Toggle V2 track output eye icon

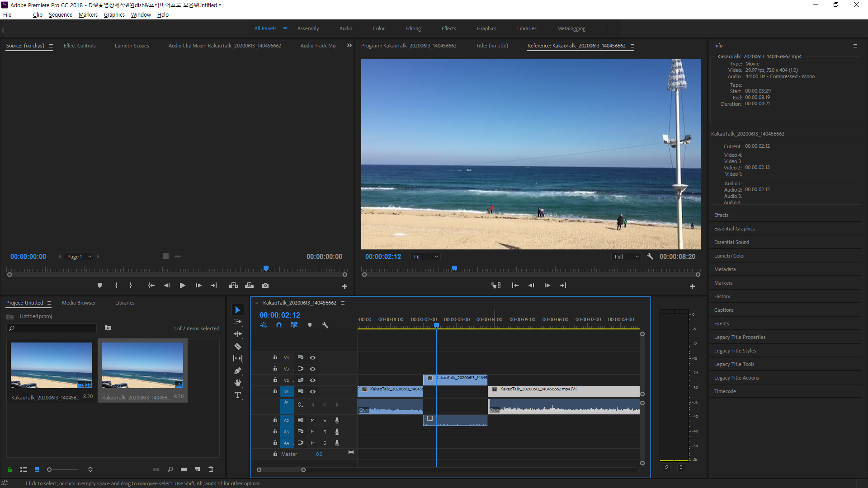click(x=312, y=380)
